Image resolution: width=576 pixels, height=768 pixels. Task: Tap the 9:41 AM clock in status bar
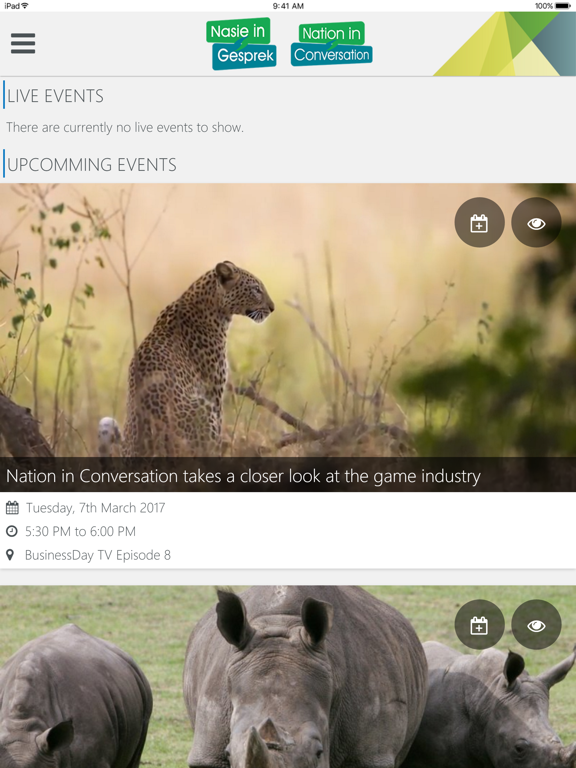click(288, 6)
